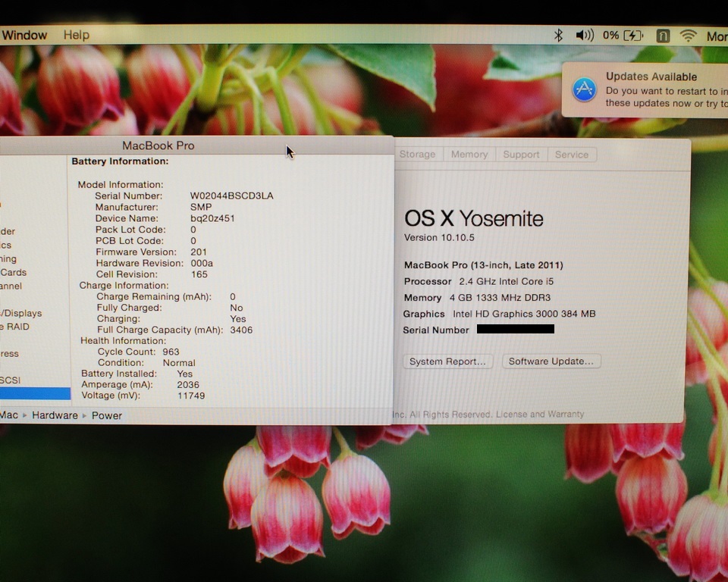Image resolution: width=728 pixels, height=582 pixels.
Task: Select the RAID sidebar item
Action: (15, 327)
